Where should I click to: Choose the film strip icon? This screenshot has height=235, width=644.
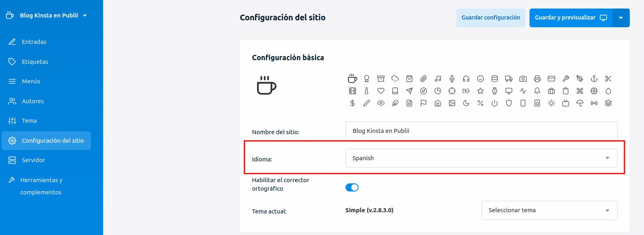[x=352, y=91]
